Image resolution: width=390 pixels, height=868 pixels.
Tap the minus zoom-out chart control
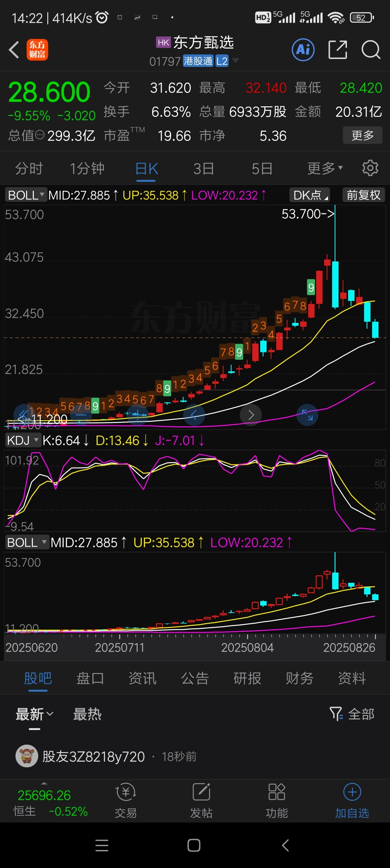click(81, 415)
